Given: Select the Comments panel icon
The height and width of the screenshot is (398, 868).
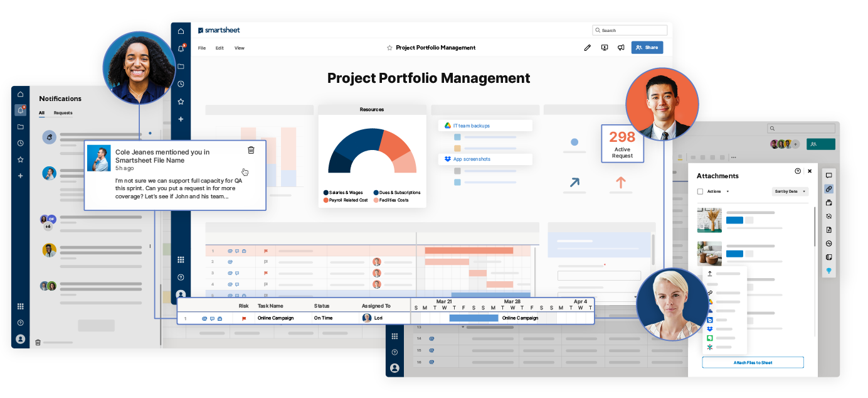Looking at the screenshot, I should [829, 176].
